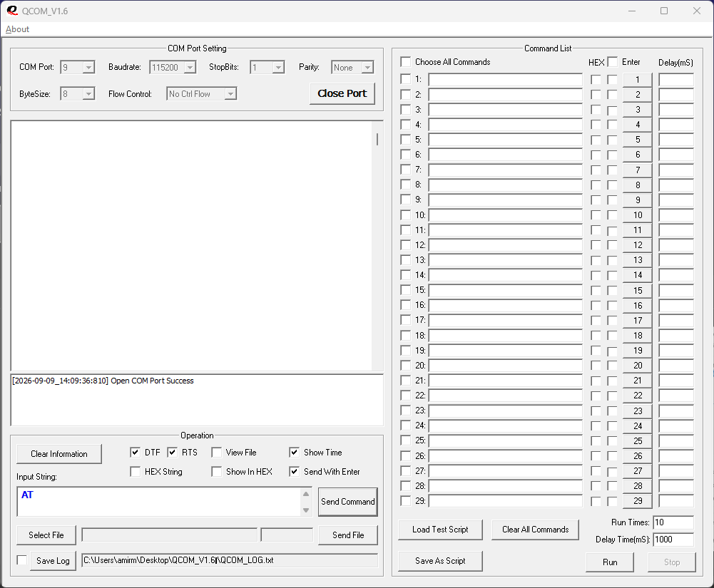Click the Send Command button
Screen dimensions: 714x588
pyautogui.click(x=348, y=502)
